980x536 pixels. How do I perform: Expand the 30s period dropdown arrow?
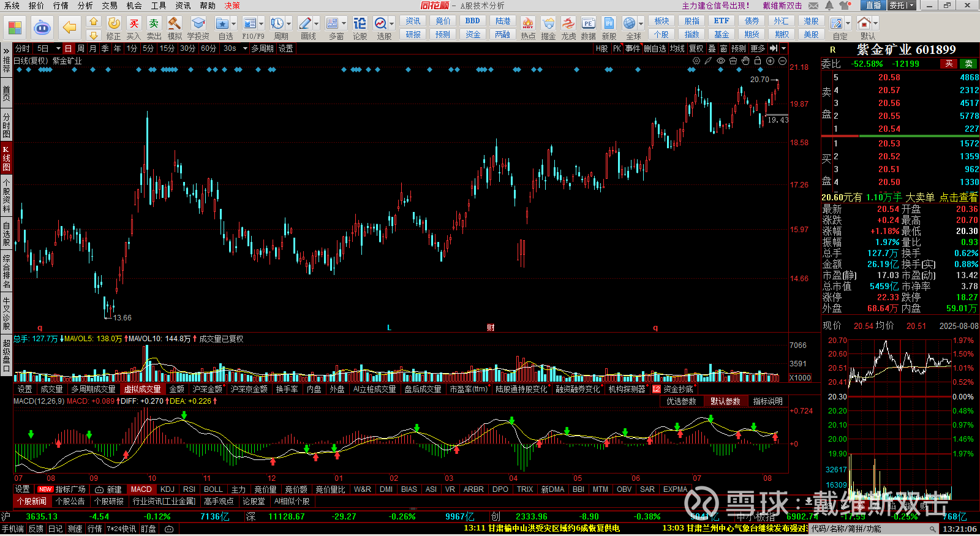click(245, 48)
